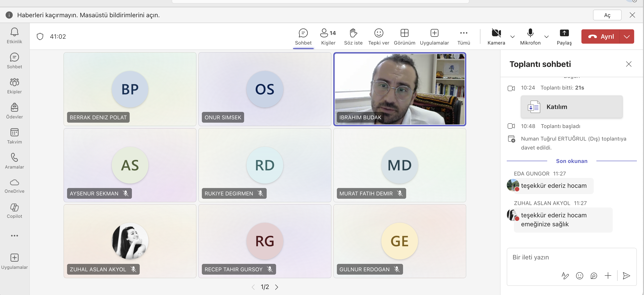Open Aramalar calls section
This screenshot has width=644, height=295.
pyautogui.click(x=14, y=161)
